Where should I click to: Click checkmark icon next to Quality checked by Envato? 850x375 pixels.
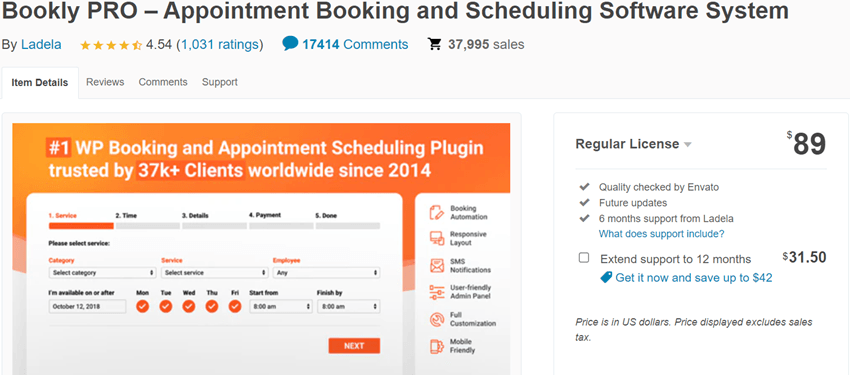(x=584, y=186)
